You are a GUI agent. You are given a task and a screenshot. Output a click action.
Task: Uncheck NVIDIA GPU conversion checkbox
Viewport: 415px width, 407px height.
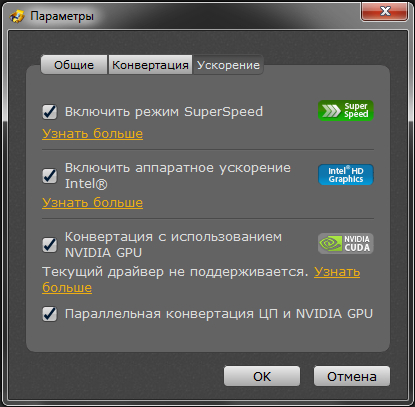[50, 245]
